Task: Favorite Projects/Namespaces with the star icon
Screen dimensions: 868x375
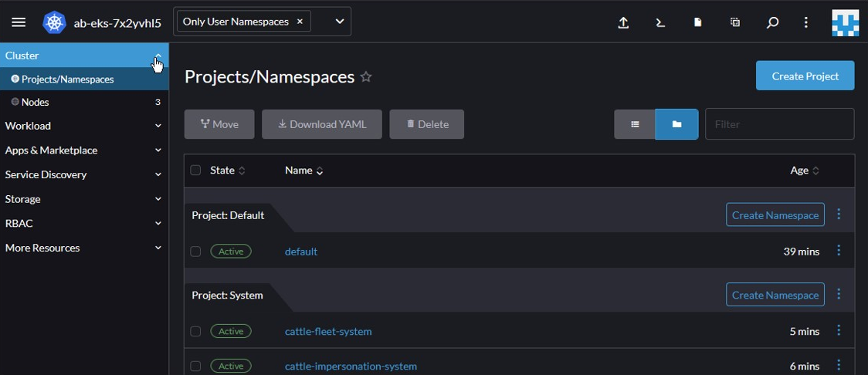Action: tap(366, 76)
